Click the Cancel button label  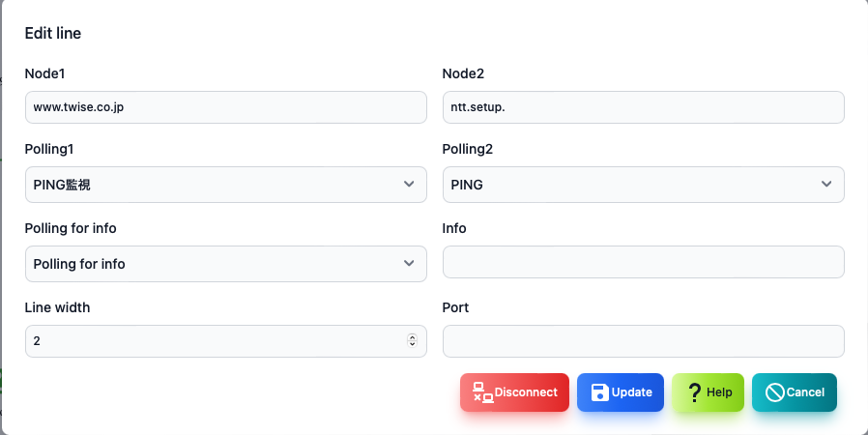(805, 392)
